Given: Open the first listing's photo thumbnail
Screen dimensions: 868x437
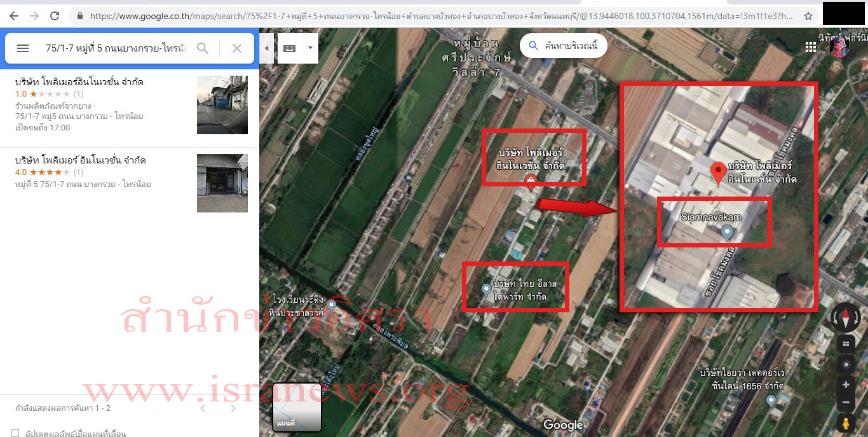Looking at the screenshot, I should coord(222,105).
